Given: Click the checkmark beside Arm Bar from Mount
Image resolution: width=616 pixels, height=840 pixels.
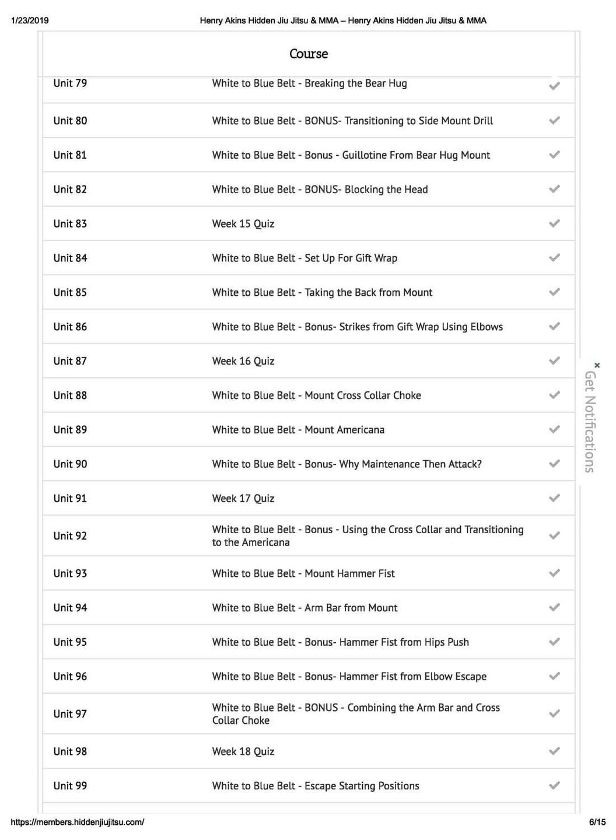Looking at the screenshot, I should (x=554, y=607).
